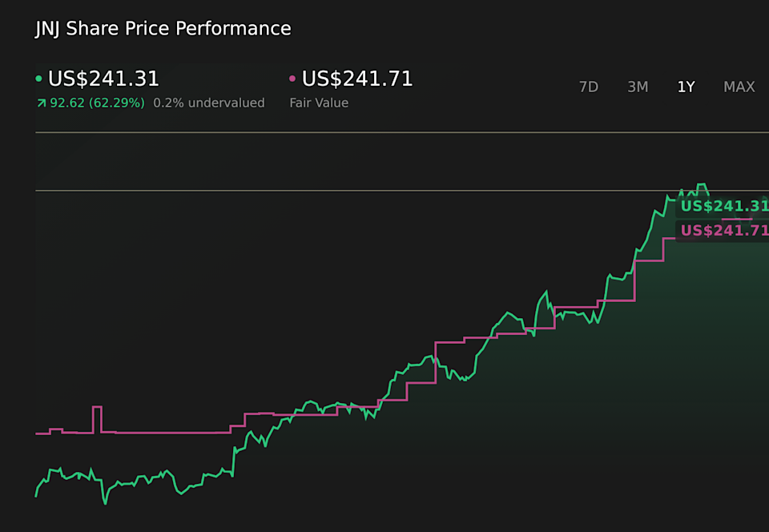
Task: Toggle off the undervalued indicator display
Action: point(209,103)
